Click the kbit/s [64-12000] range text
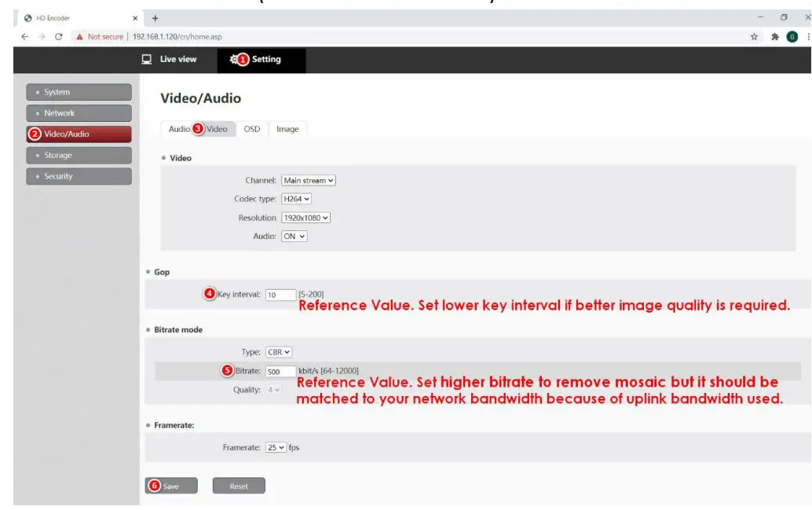812x510 pixels. (328, 371)
